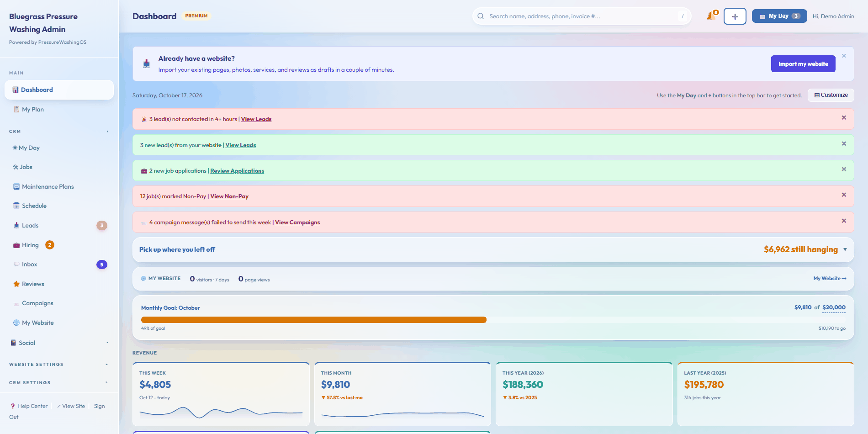The width and height of the screenshot is (868, 434).
Task: Edit the $20,000 monthly goal amount
Action: point(834,307)
